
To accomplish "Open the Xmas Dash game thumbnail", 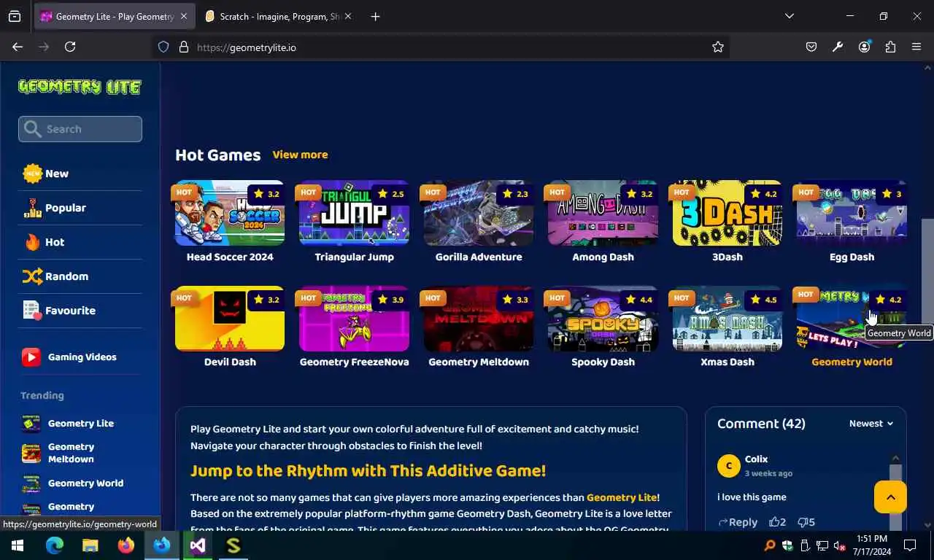I will (x=727, y=318).
